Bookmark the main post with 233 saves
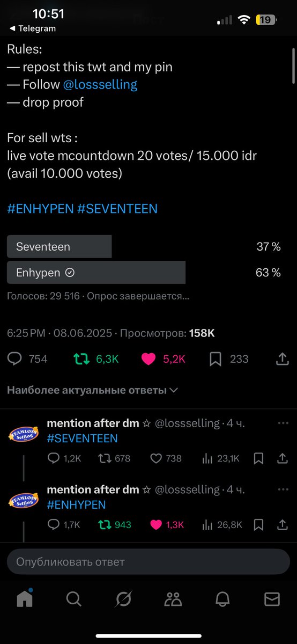The width and height of the screenshot is (297, 644). (216, 359)
